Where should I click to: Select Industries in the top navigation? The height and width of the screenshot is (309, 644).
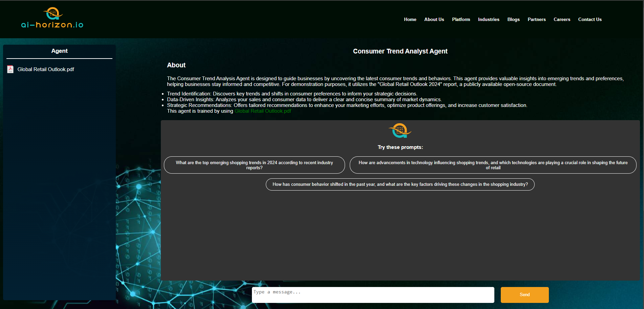pyautogui.click(x=489, y=20)
